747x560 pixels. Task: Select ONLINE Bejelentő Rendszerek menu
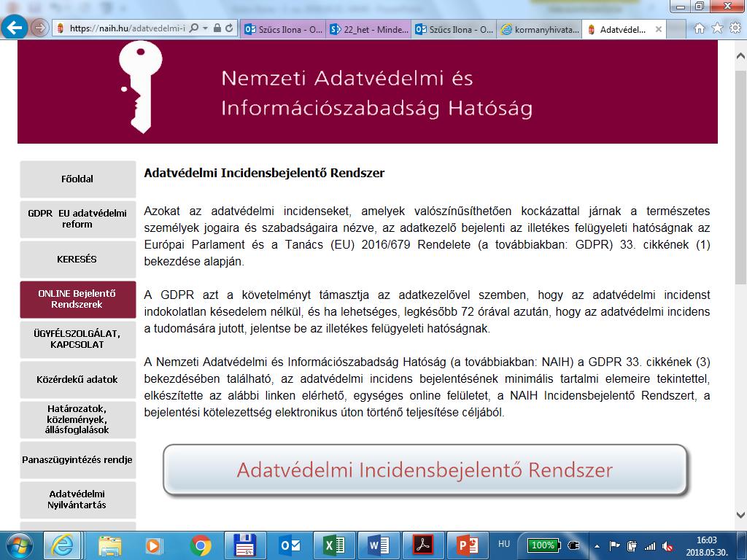[x=77, y=299]
